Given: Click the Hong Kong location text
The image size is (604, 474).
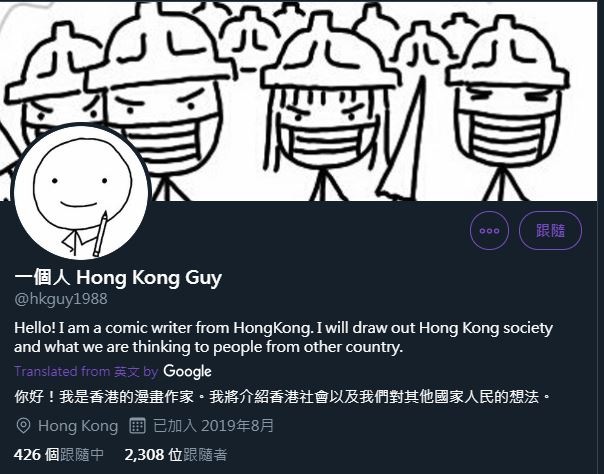Looking at the screenshot, I should (x=78, y=426).
